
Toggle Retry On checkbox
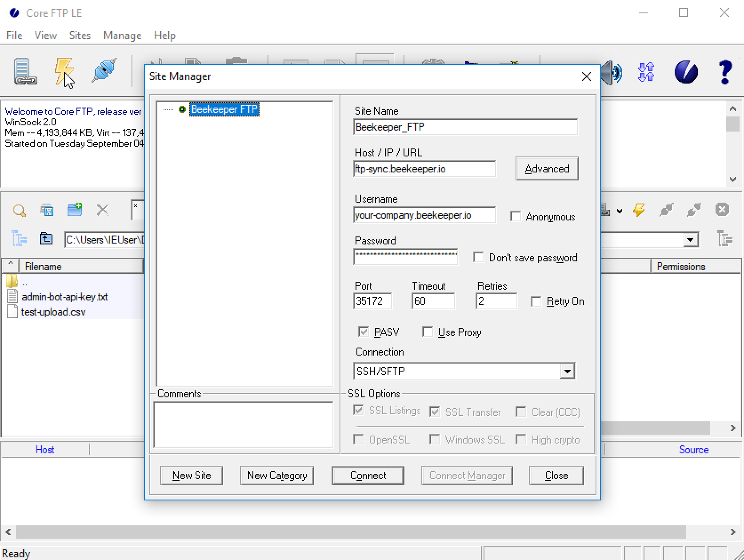[536, 301]
